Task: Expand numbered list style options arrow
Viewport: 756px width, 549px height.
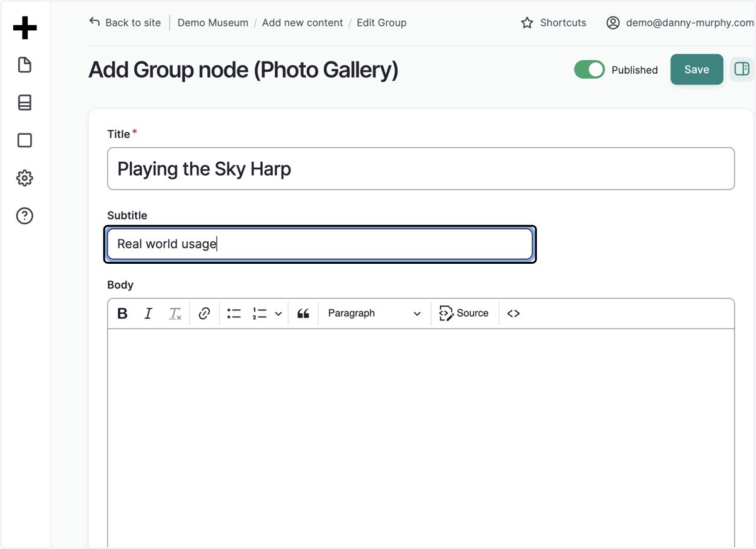Action: 278,314
